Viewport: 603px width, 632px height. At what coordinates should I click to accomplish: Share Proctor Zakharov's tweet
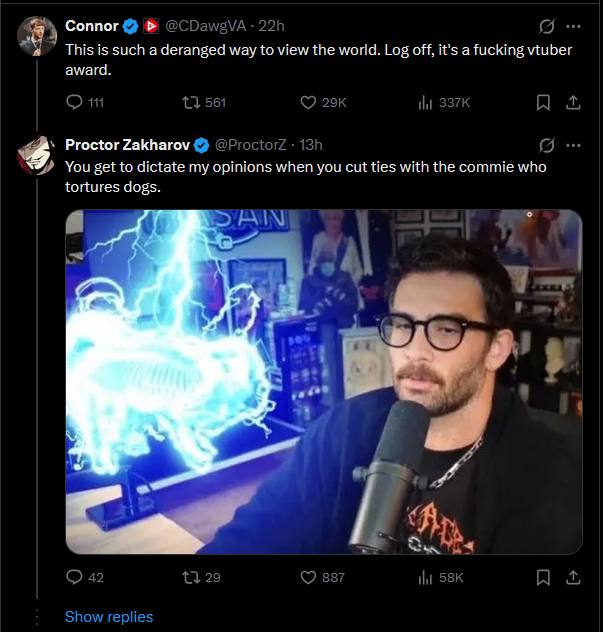(x=573, y=577)
